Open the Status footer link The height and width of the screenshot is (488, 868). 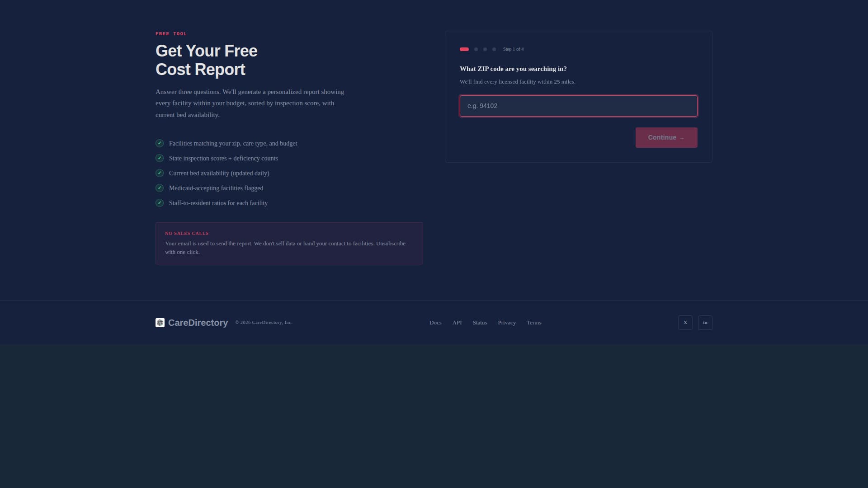click(480, 323)
